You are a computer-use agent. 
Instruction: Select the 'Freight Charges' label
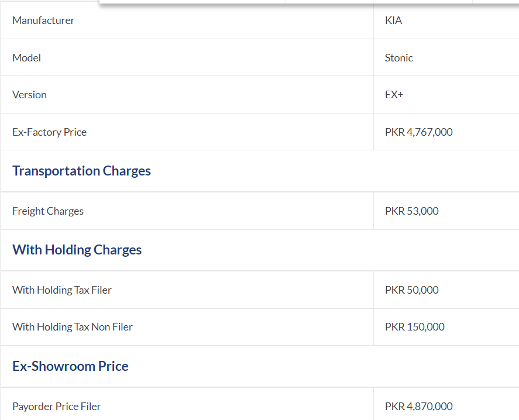point(48,211)
